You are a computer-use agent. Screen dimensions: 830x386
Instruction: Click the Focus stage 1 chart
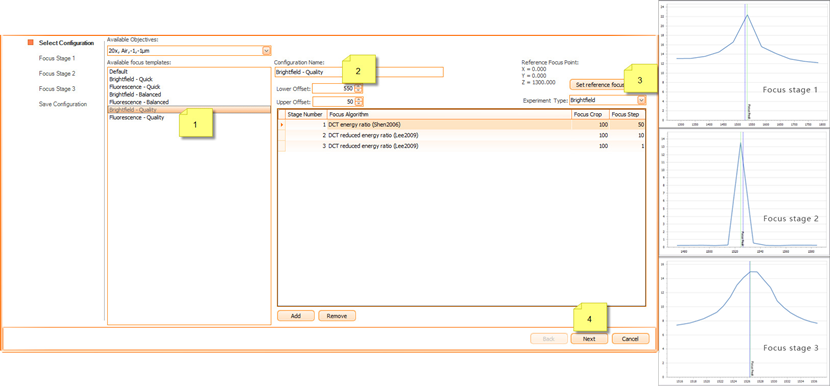click(x=744, y=63)
